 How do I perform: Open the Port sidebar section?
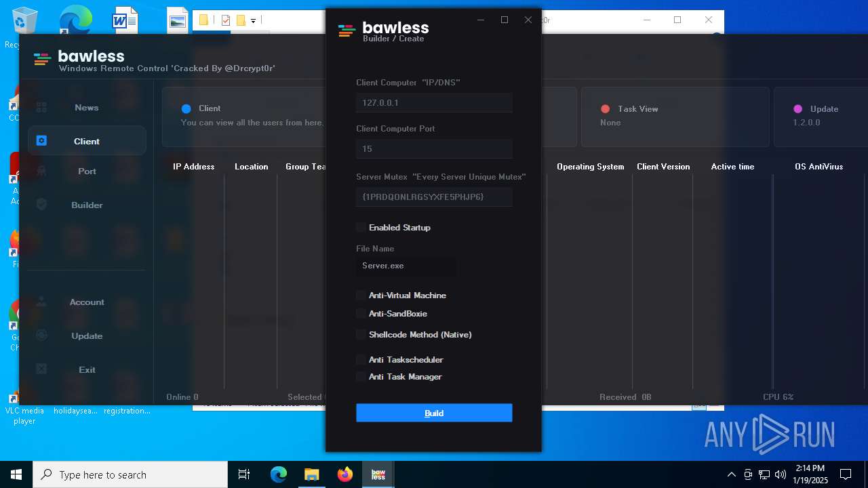(87, 171)
